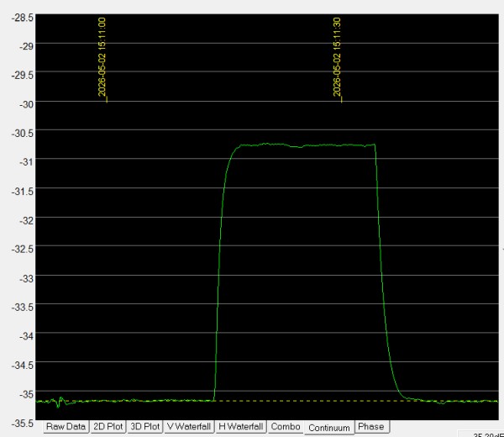This screenshot has height=437, width=504.
Task: Click the 15:11:00 timestamp marker
Action: tap(102, 57)
